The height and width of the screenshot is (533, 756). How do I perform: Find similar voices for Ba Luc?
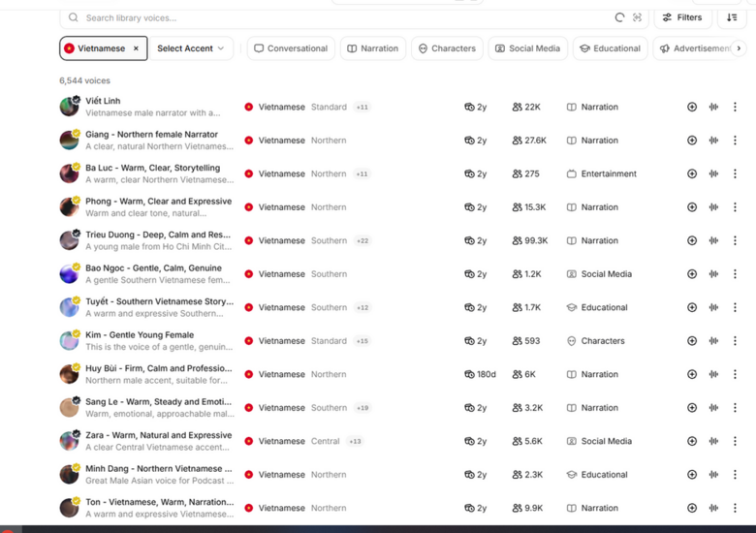click(714, 173)
